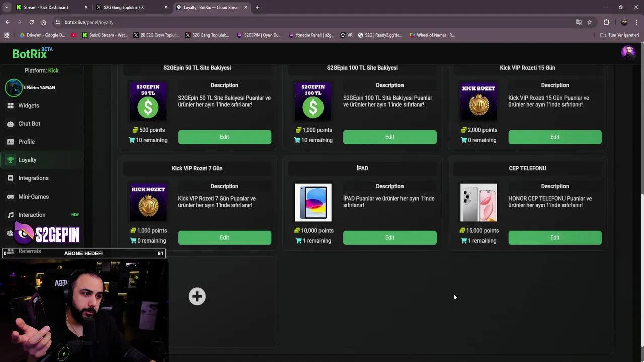This screenshot has height=362, width=644.
Task: Click the Kerim YAMAN channel avatar
Action: 14,87
